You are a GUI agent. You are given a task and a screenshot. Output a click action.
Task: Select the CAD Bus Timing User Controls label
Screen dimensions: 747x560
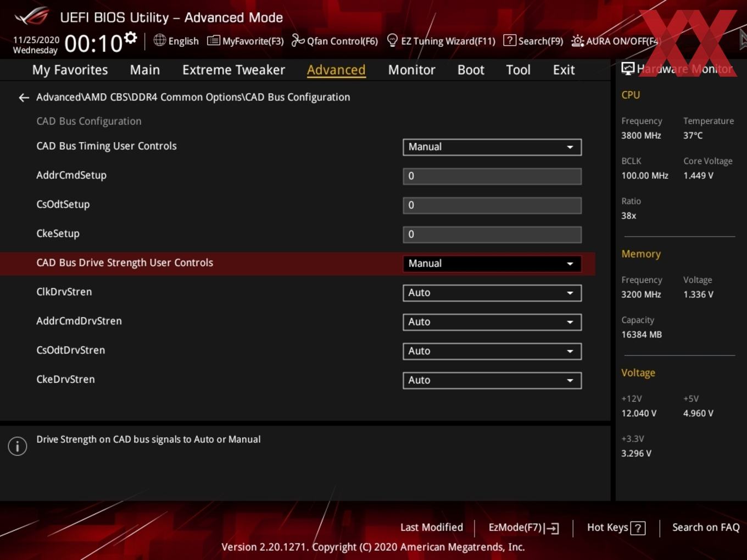coord(107,146)
